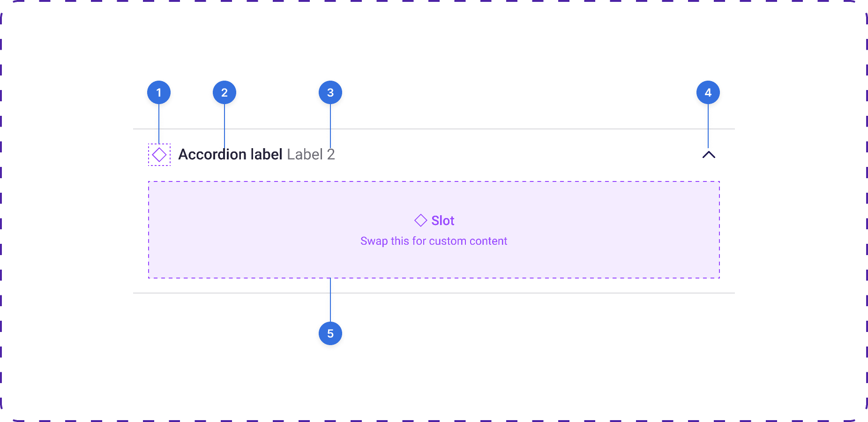
Task: Click the grey "Label 2" secondary text
Action: (x=311, y=154)
